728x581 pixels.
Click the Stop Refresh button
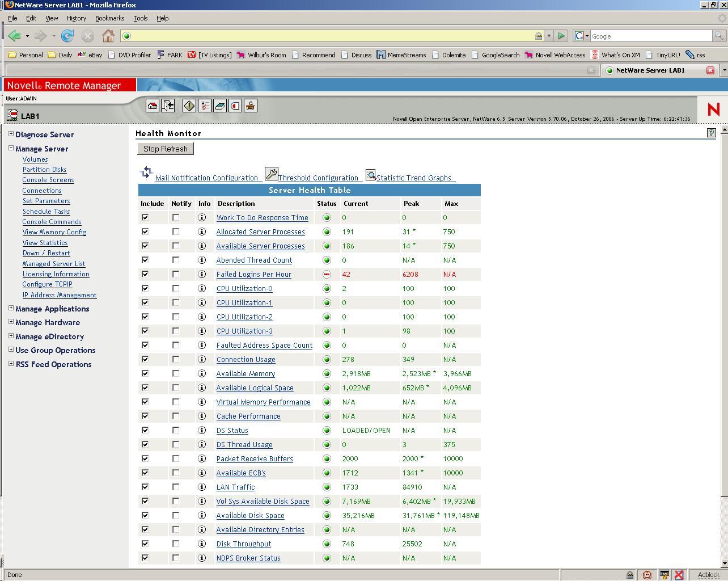click(166, 149)
